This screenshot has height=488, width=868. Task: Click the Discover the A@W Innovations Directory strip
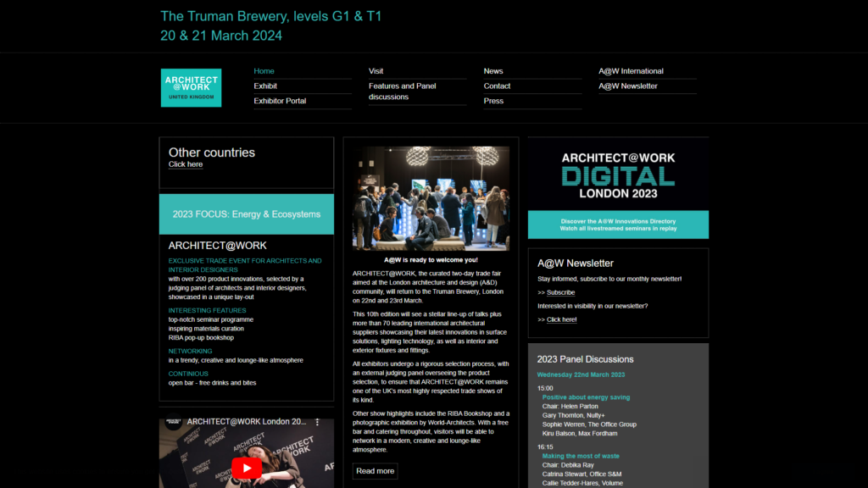pyautogui.click(x=618, y=225)
